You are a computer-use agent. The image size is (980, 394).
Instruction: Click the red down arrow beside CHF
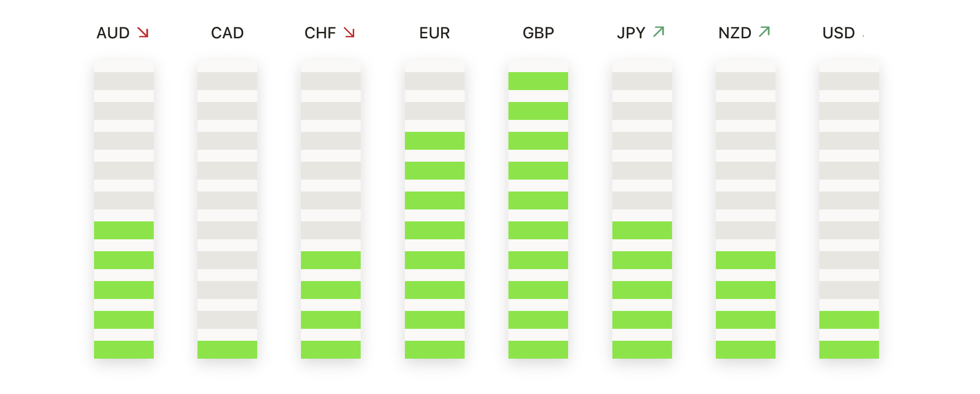click(349, 33)
